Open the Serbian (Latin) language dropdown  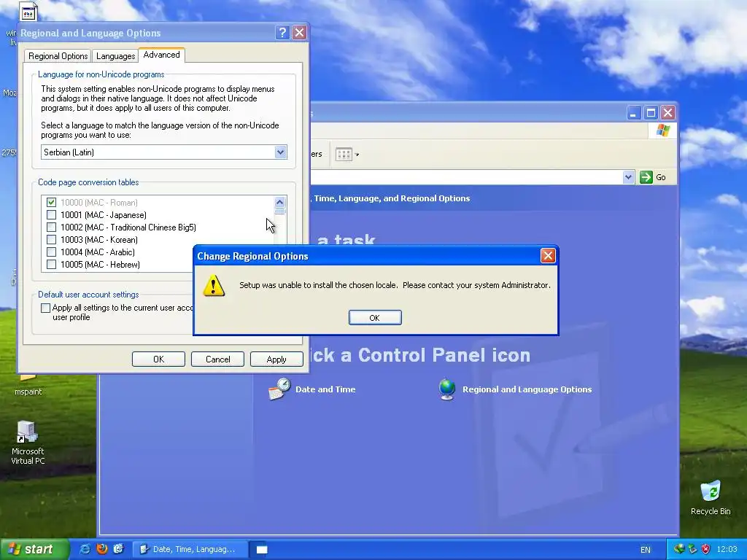point(280,152)
